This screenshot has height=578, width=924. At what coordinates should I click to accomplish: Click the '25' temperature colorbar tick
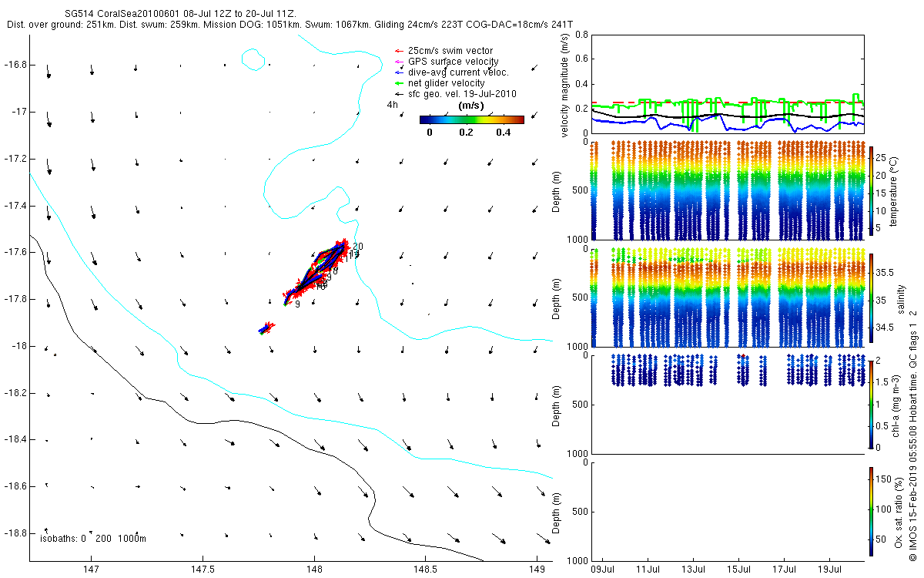click(x=882, y=156)
